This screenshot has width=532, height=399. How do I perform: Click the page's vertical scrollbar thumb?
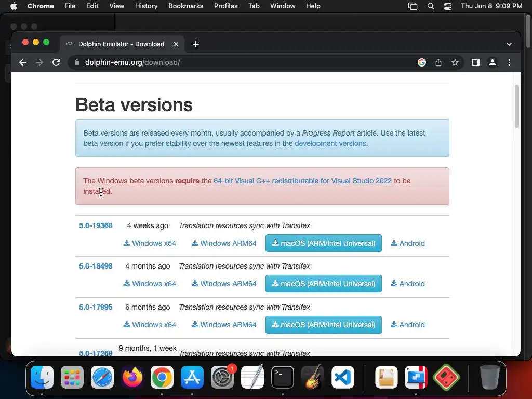[x=517, y=106]
